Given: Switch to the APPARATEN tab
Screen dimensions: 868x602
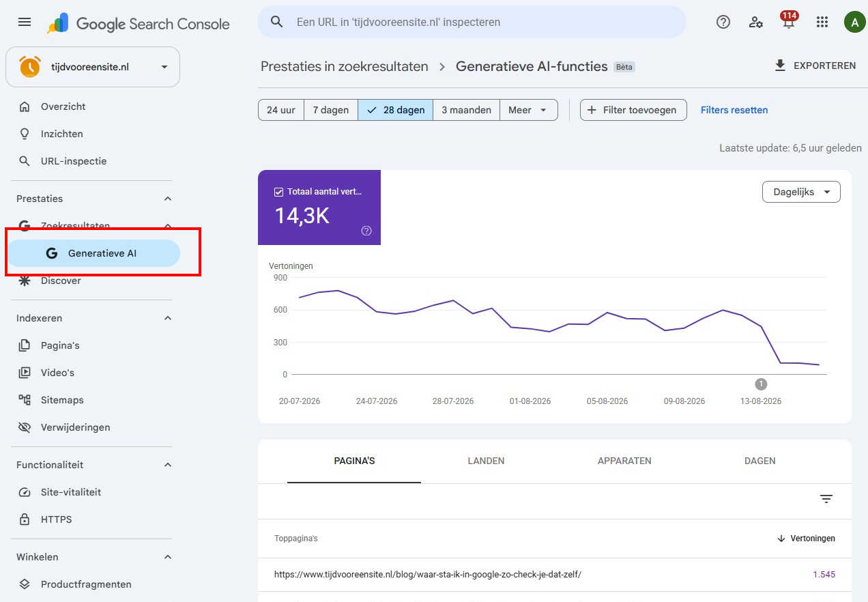Looking at the screenshot, I should (x=624, y=461).
